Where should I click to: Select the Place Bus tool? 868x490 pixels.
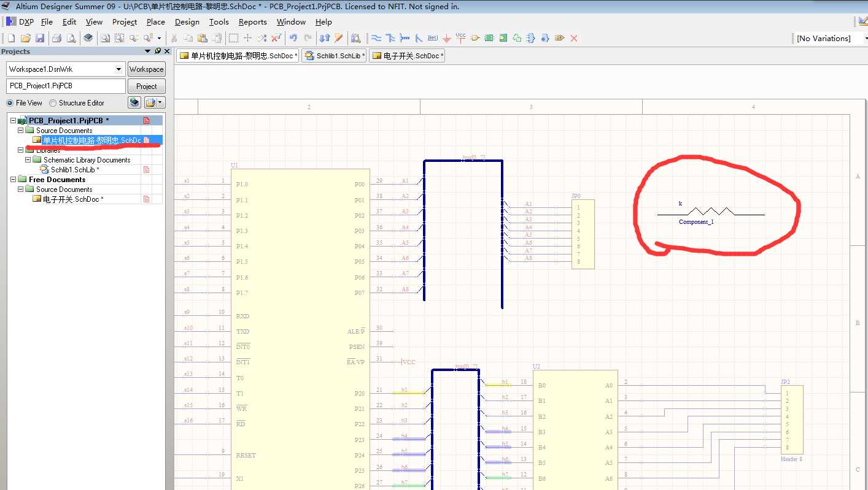pyautogui.click(x=390, y=38)
